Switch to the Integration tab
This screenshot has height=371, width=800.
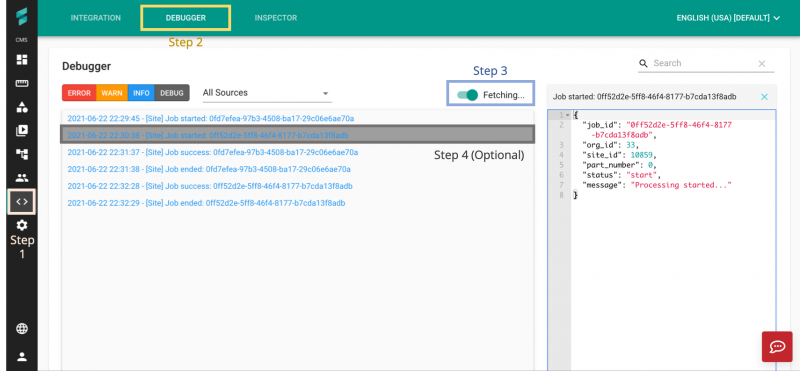[x=96, y=18]
